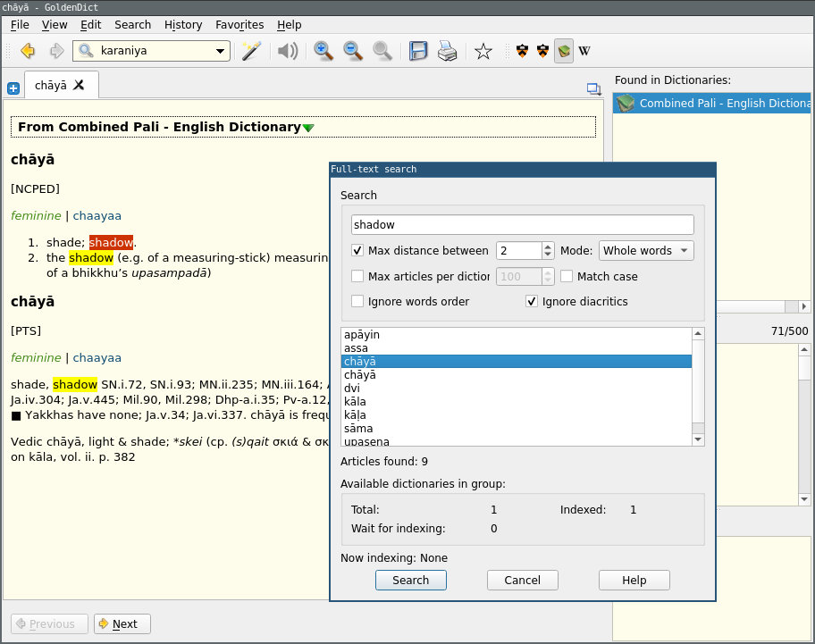Select dvi in the results list

(517, 388)
